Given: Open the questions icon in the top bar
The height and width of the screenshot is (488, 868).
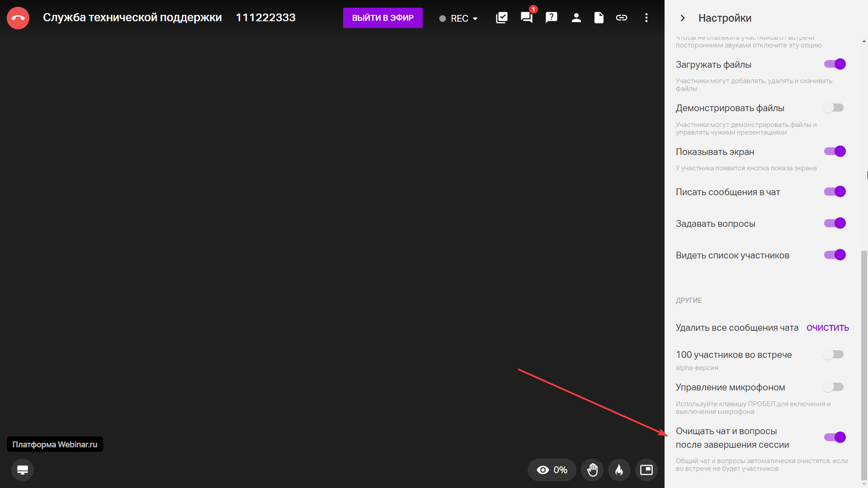Looking at the screenshot, I should point(552,18).
